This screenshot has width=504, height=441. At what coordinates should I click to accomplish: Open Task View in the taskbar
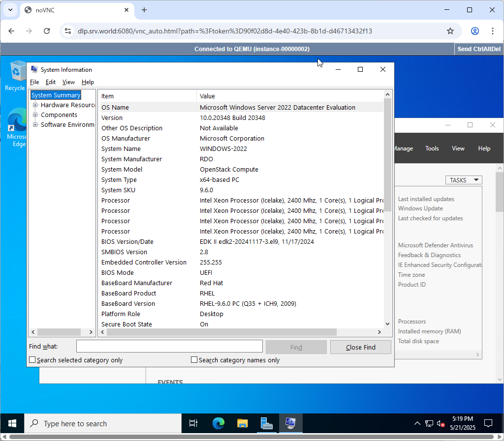pos(193,424)
